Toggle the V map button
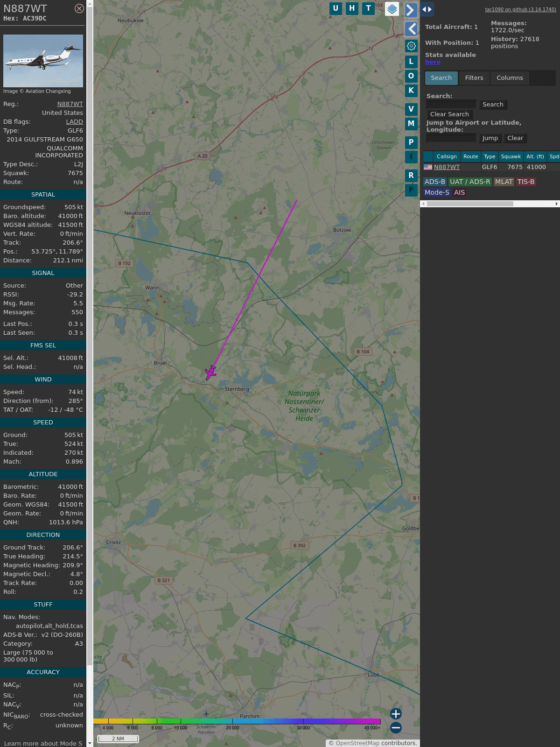Viewport: 560px width, 747px height. click(411, 109)
